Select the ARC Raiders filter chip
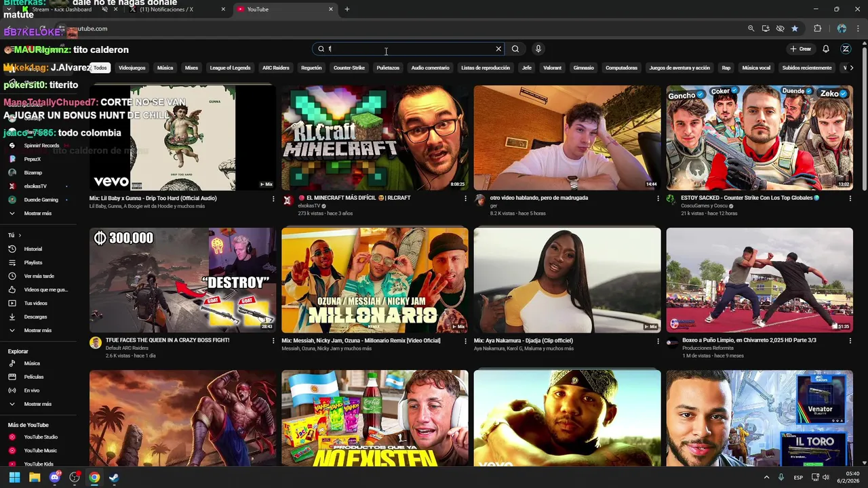This screenshot has height=488, width=868. [x=275, y=68]
